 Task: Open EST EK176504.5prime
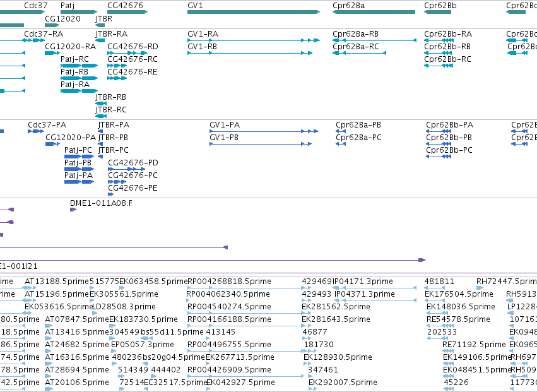click(459, 294)
